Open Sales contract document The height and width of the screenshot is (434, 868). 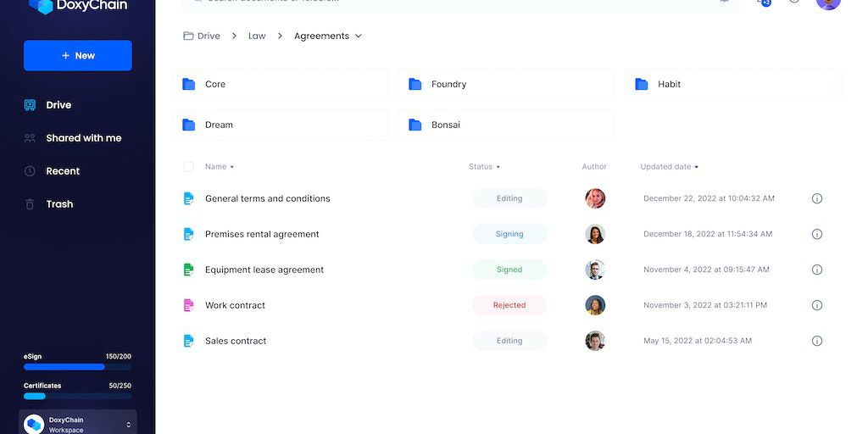[236, 341]
